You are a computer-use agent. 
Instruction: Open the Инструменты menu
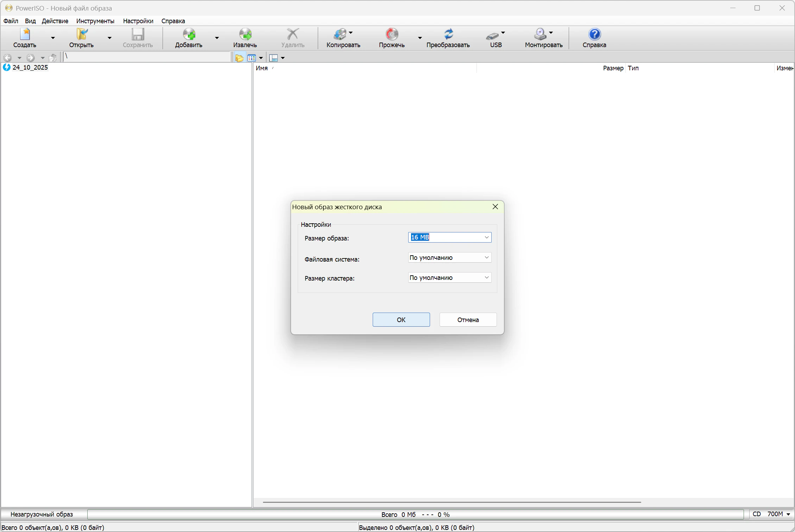[x=95, y=21]
